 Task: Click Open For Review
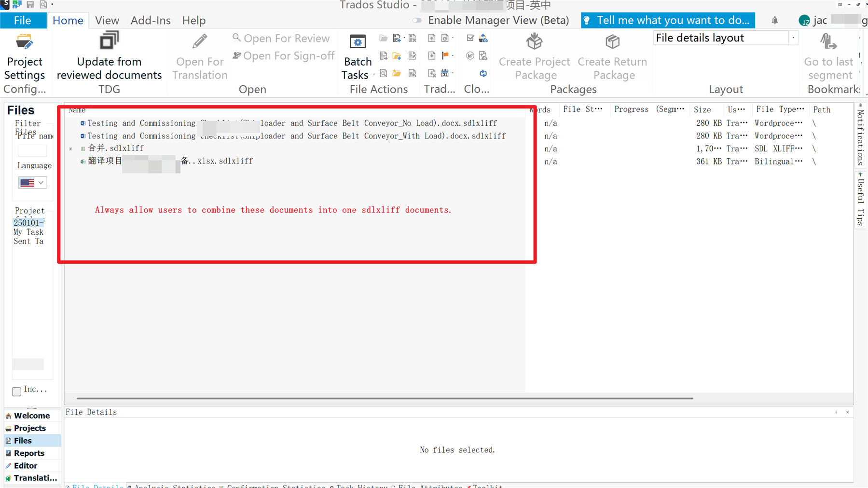(282, 38)
